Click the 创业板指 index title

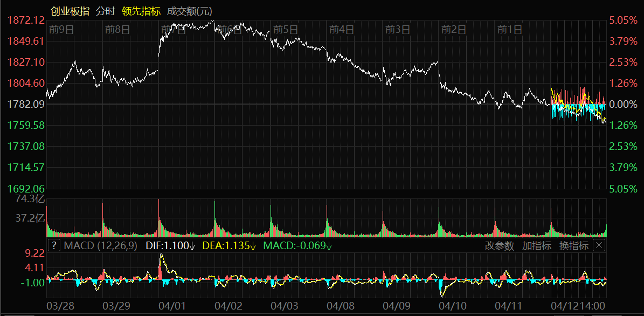click(70, 11)
